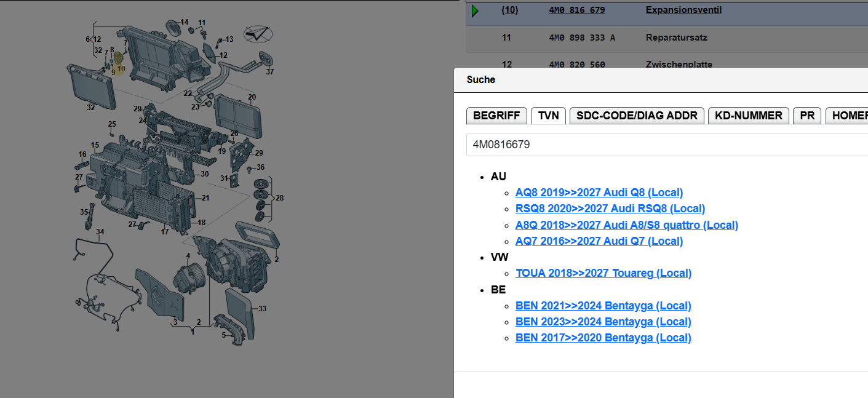Open the Expansionsventil part name link
The image size is (868, 398).
tap(683, 10)
